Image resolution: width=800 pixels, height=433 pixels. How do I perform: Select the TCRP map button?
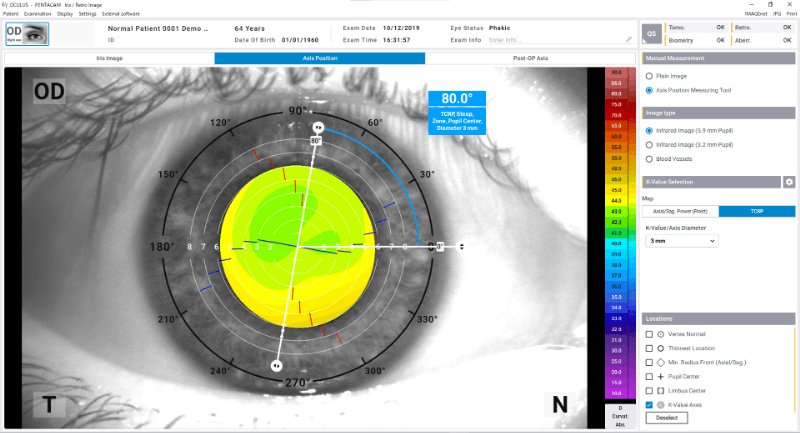757,211
